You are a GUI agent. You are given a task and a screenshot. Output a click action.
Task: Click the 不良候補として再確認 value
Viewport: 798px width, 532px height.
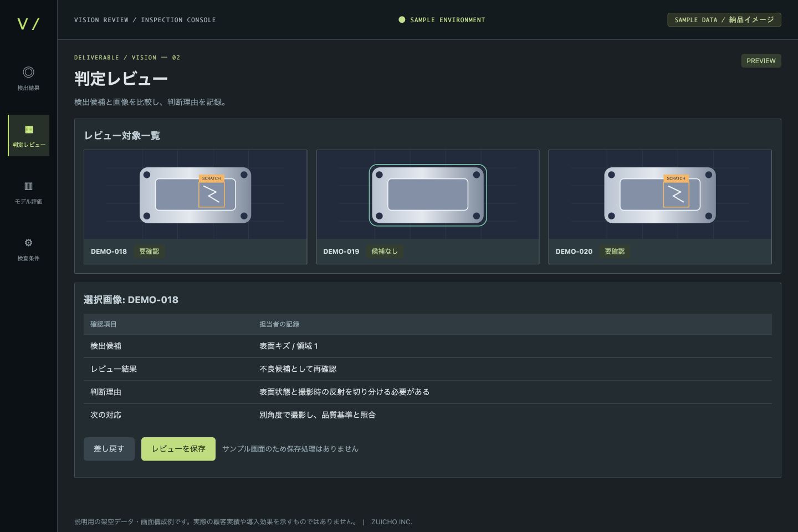tap(298, 369)
